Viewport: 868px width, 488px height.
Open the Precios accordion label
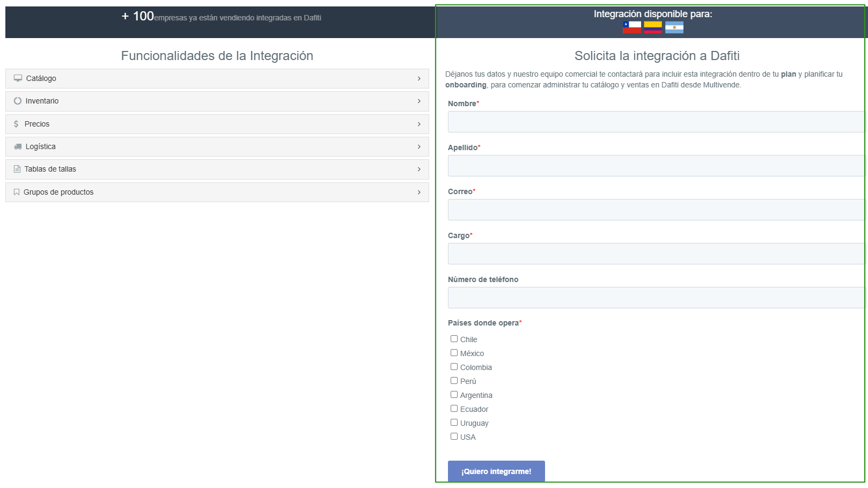37,124
